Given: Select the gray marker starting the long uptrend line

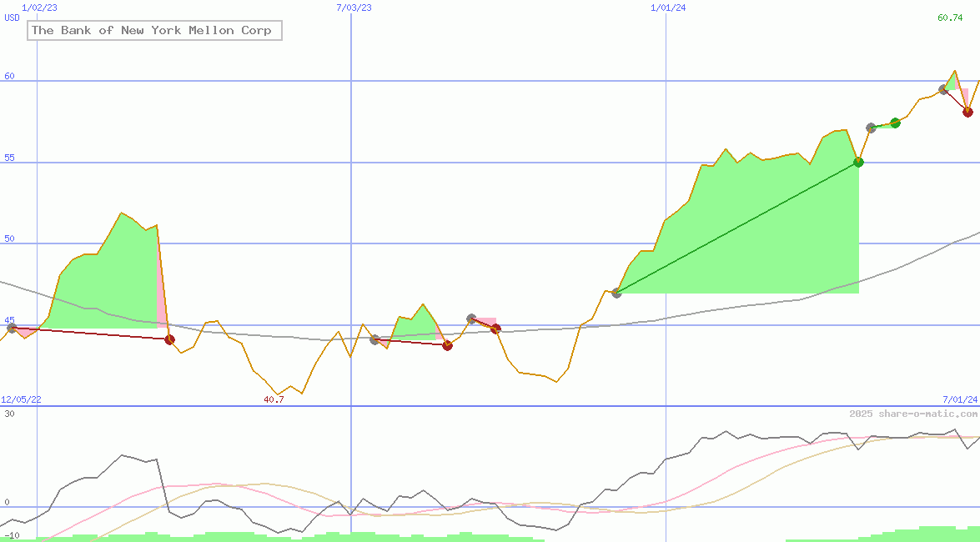Looking at the screenshot, I should [617, 292].
